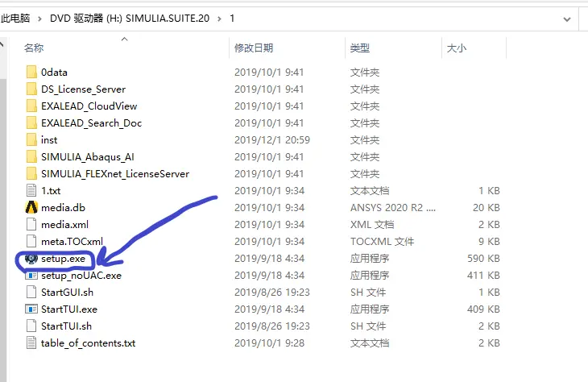Select the DS_License_Server folder icon

pyautogui.click(x=31, y=89)
